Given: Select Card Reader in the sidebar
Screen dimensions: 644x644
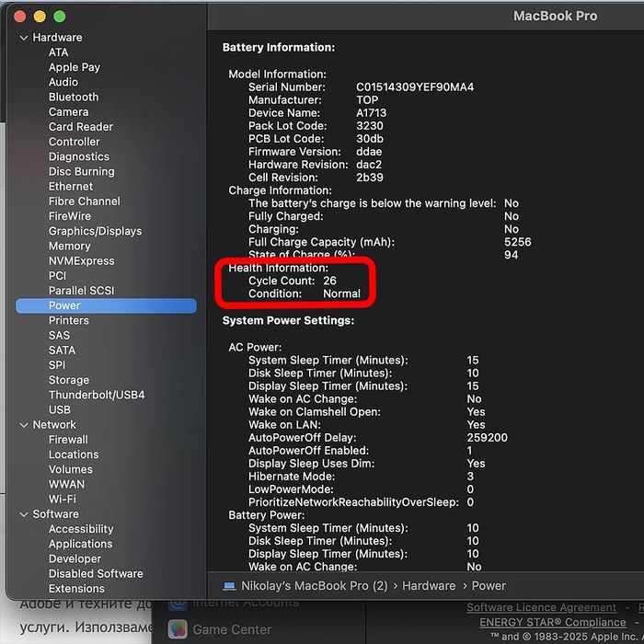Looking at the screenshot, I should coord(81,127).
